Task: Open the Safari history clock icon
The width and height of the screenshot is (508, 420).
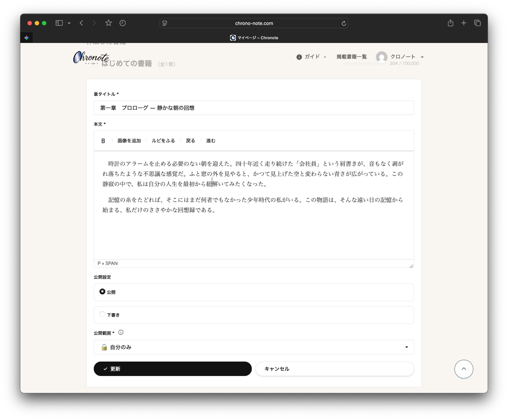Action: click(122, 23)
